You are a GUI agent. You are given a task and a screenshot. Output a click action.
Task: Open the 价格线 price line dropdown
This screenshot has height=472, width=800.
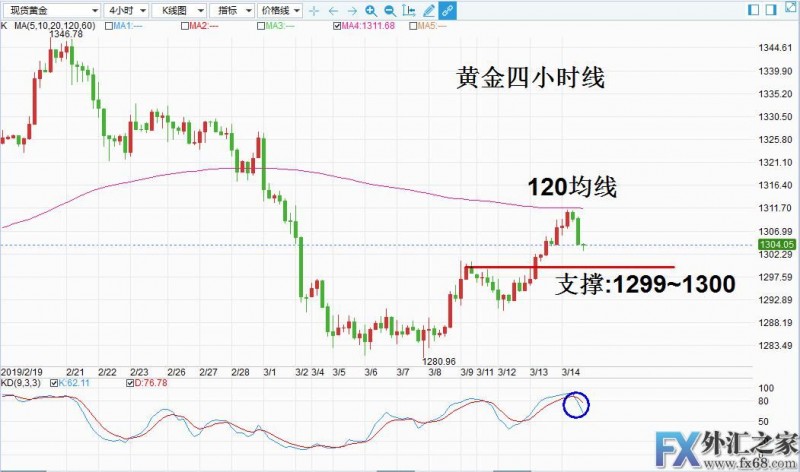pyautogui.click(x=280, y=10)
